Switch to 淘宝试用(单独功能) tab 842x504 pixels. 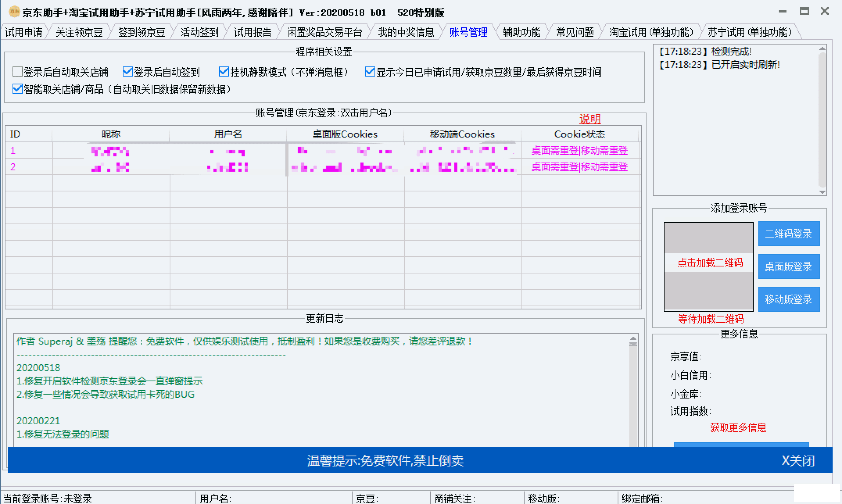point(651,32)
